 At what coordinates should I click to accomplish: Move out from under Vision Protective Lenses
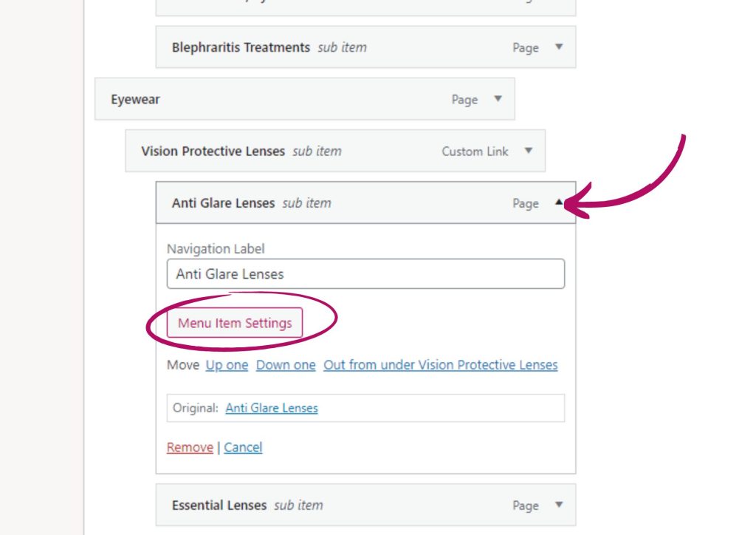tap(440, 365)
